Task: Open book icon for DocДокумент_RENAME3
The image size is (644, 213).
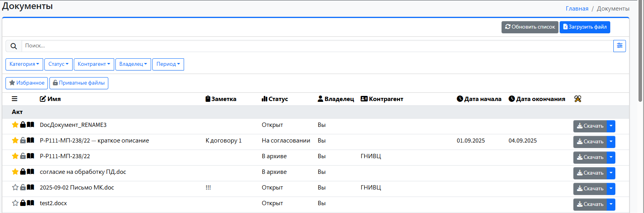Action: 30,125
